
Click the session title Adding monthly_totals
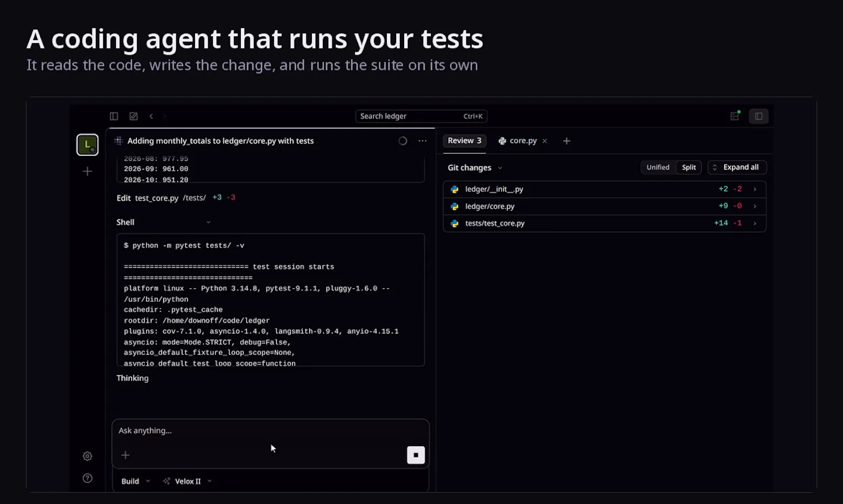(x=220, y=141)
